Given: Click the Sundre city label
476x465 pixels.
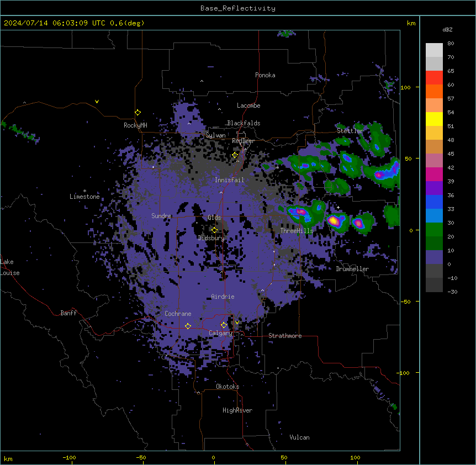Looking at the screenshot, I should tap(161, 216).
